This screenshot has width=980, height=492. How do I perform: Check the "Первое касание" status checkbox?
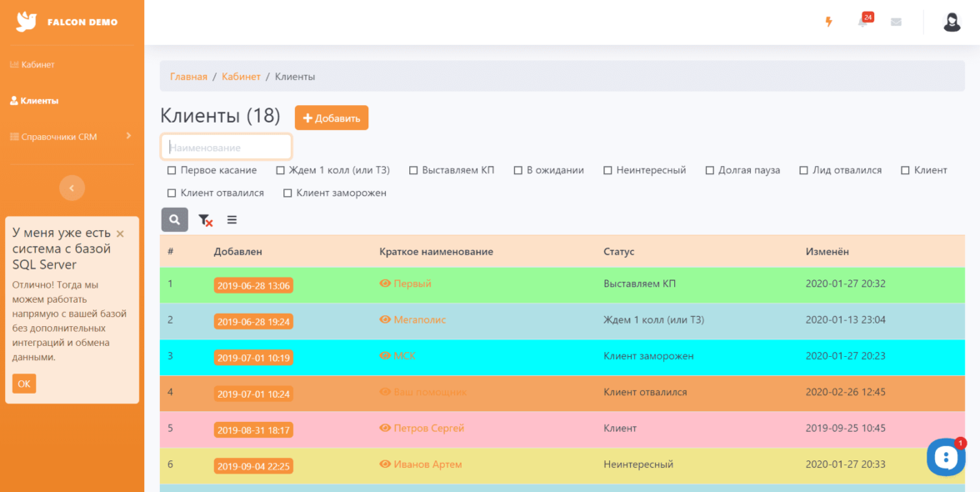pos(172,170)
